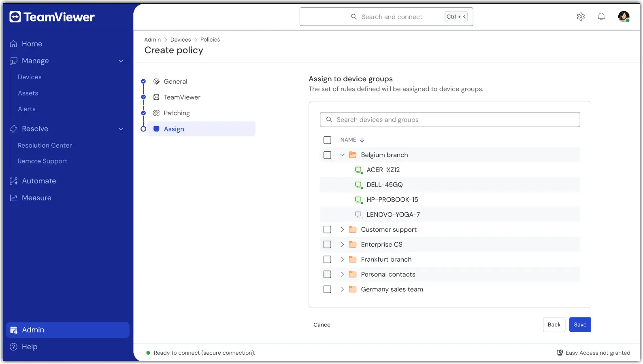Screen dimensions: 643x364
Task: Click the Ready to connect status text
Action: pos(204,353)
